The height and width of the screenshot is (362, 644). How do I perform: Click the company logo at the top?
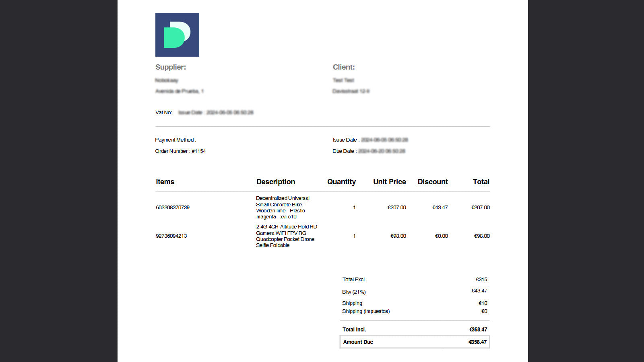pos(177,35)
